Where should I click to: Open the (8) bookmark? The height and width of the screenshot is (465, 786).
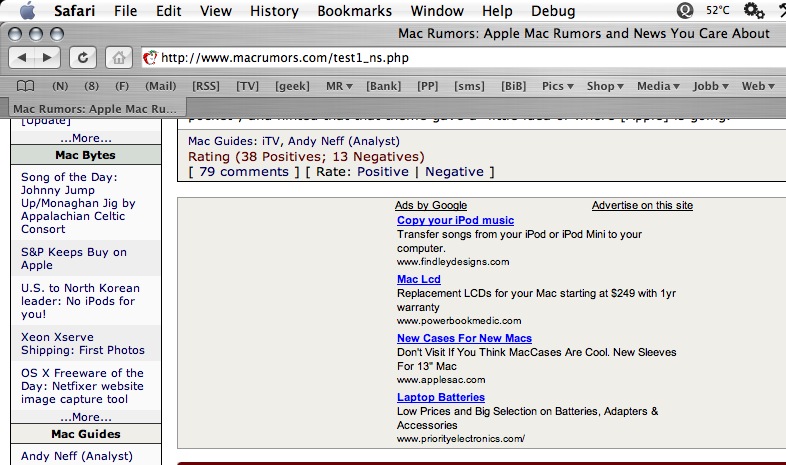(x=91, y=86)
